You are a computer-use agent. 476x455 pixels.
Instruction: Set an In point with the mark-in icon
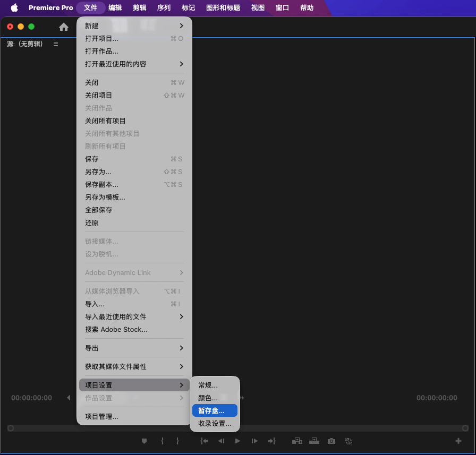162,441
